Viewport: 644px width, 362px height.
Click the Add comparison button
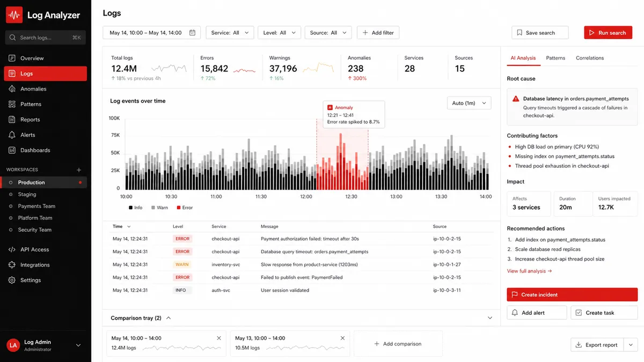(398, 344)
